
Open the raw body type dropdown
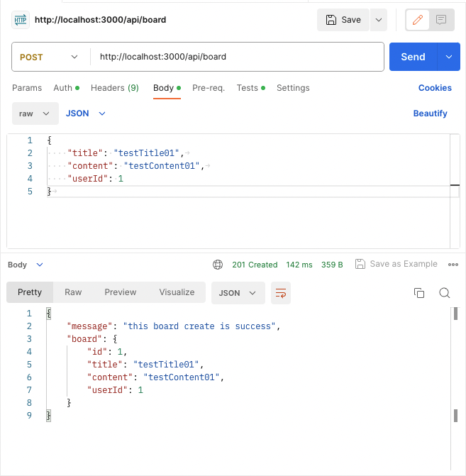35,114
